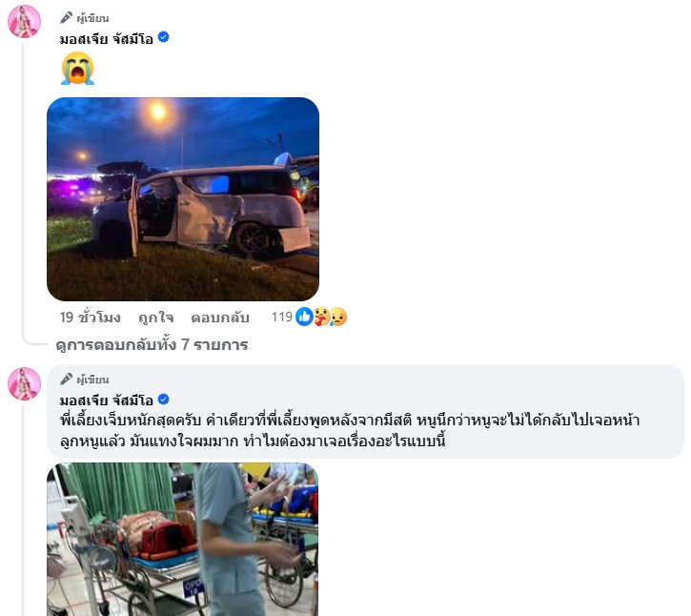
Task: Like the car accident comment via ถูกใจ
Action: pyautogui.click(x=156, y=318)
